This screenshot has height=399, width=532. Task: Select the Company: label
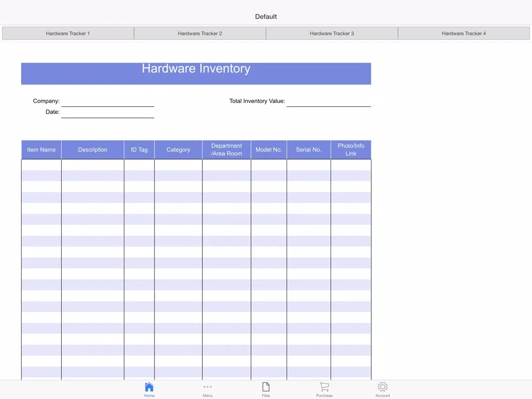click(46, 101)
